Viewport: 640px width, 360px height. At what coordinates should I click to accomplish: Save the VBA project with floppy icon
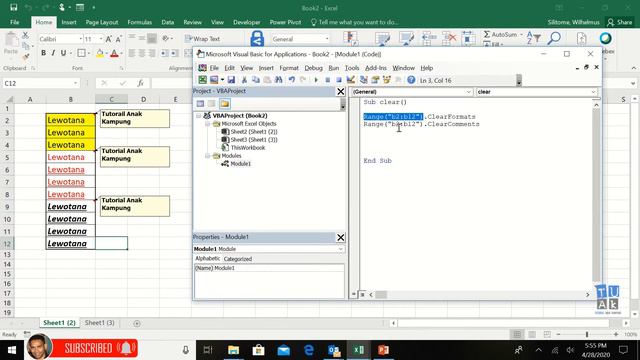pyautogui.click(x=231, y=80)
